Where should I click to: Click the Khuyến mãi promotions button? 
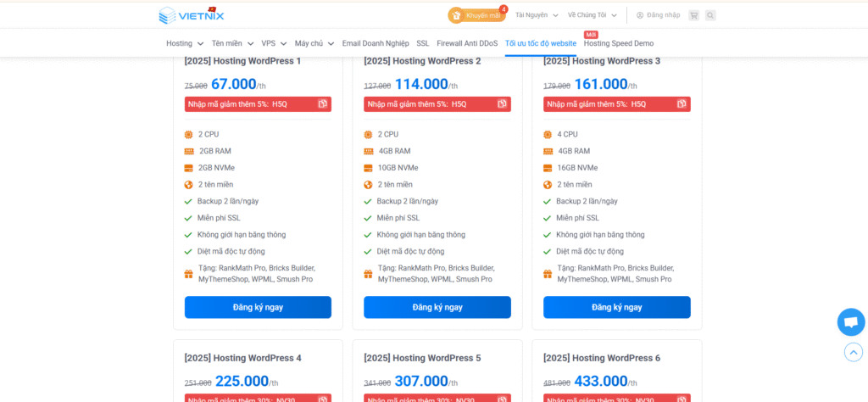click(477, 15)
